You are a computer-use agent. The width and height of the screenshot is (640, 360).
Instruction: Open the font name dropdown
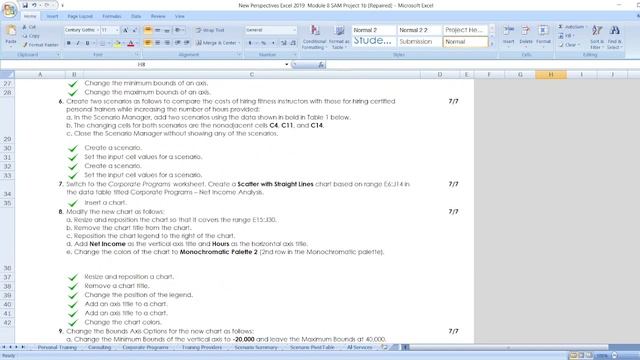[97, 30]
